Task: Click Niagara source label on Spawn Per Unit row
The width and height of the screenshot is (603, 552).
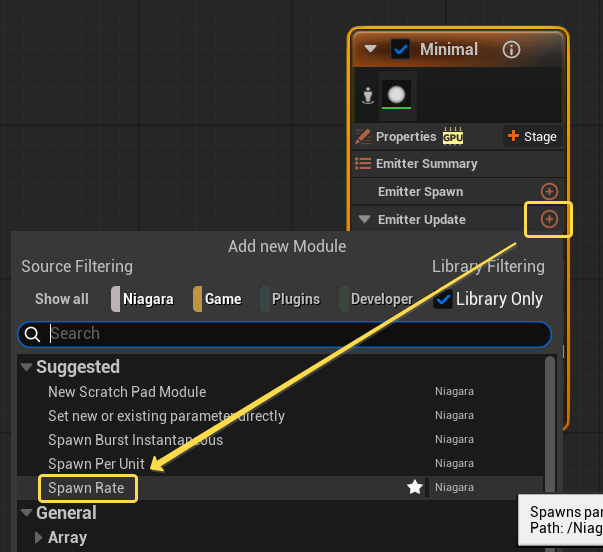Action: pos(454,464)
